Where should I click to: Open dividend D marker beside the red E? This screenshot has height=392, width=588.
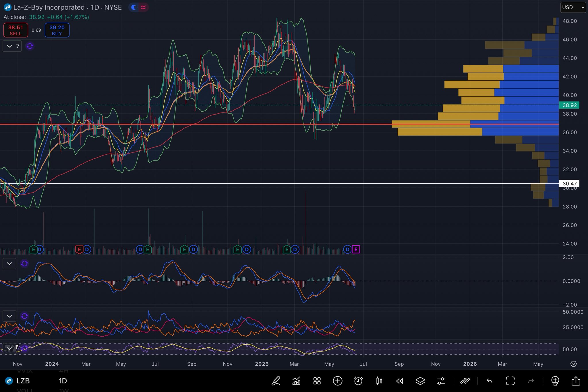pyautogui.click(x=87, y=249)
